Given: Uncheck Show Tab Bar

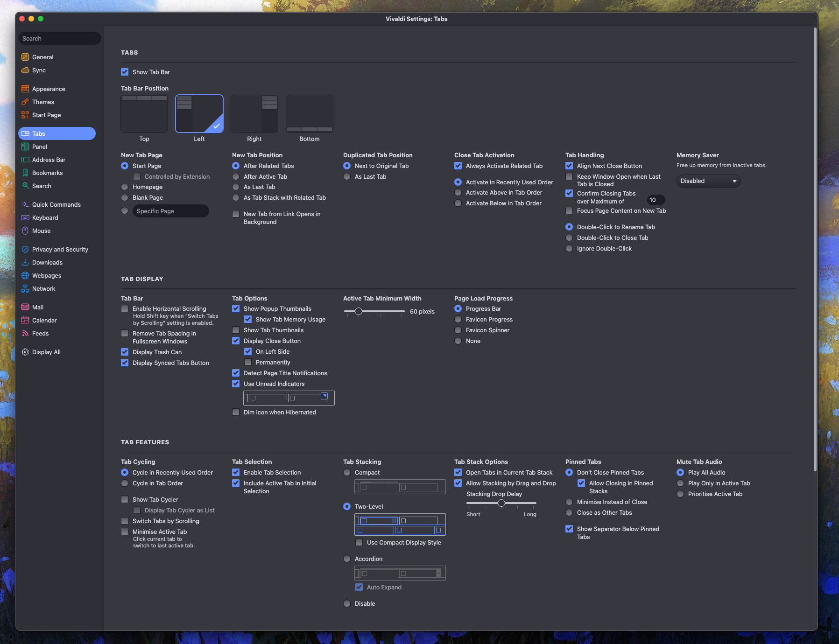Looking at the screenshot, I should [x=125, y=72].
